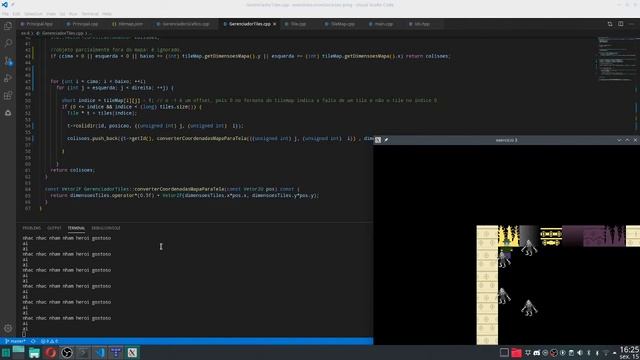640x360 pixels.
Task: Open OBS Studio from the taskbar
Action: (x=67, y=353)
